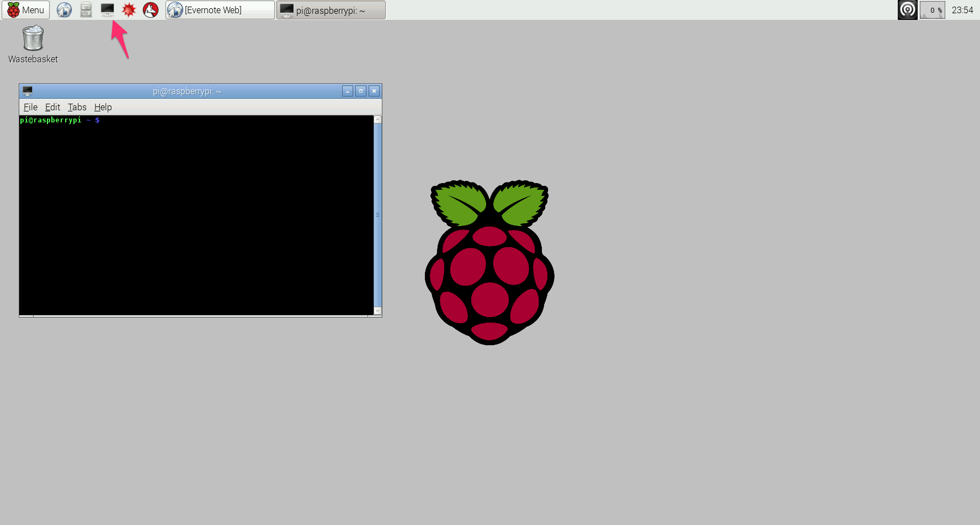Switch to the Evernote Web taskbar window
This screenshot has width=980, height=525.
pos(220,10)
